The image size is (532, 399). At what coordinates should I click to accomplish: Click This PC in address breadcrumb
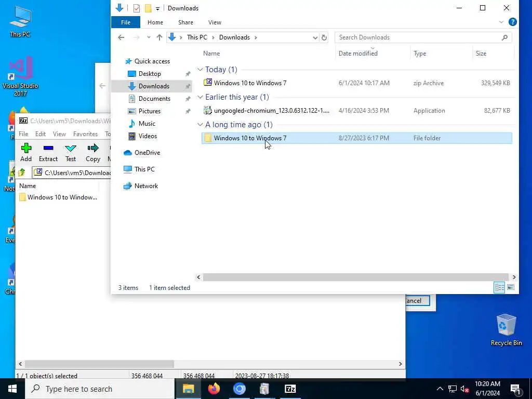click(197, 37)
